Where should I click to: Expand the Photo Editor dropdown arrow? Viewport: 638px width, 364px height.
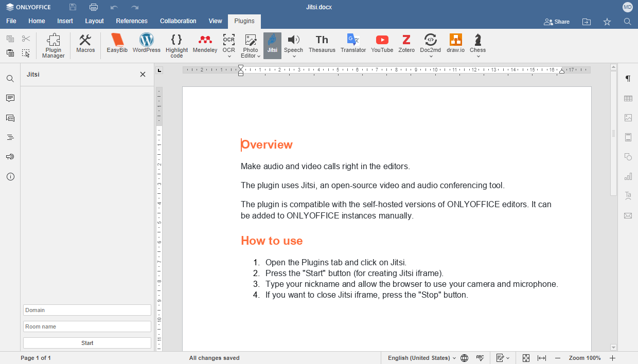click(x=259, y=56)
